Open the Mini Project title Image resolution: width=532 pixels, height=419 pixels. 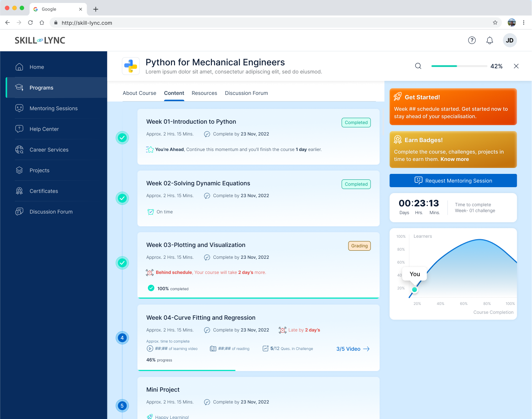(163, 389)
